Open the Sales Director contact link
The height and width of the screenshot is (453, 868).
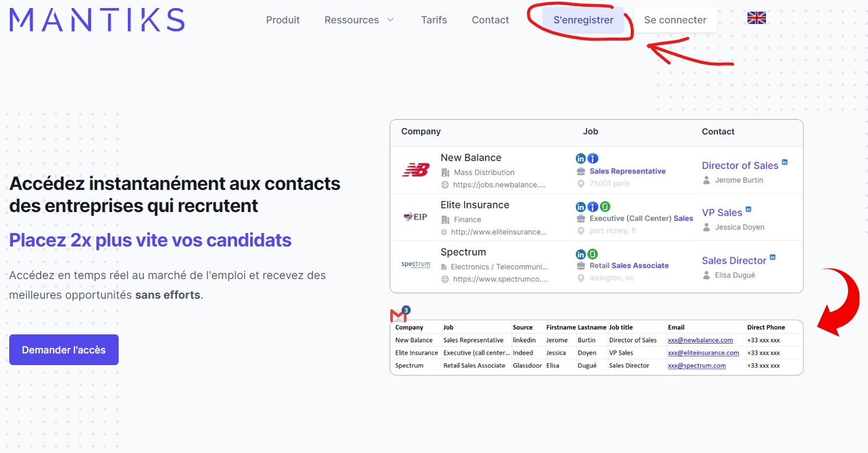point(734,261)
